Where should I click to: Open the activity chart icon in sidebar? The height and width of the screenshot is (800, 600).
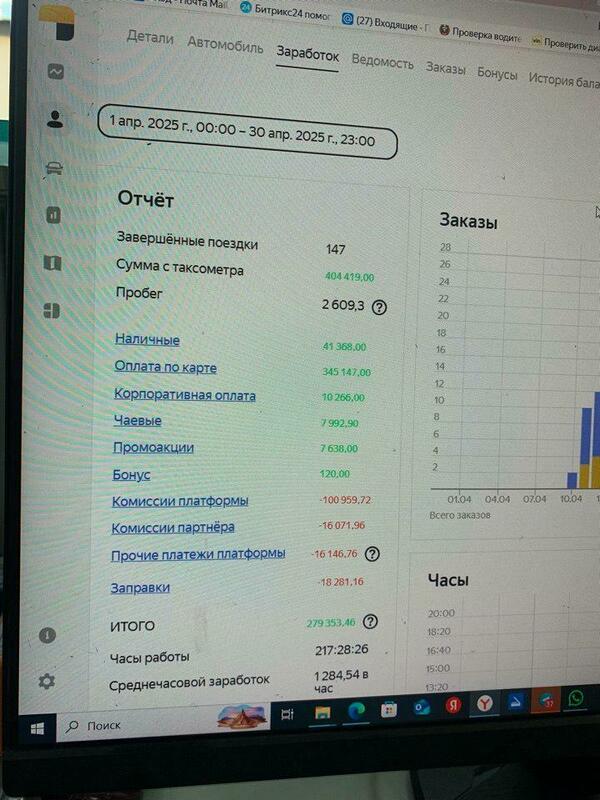(54, 72)
